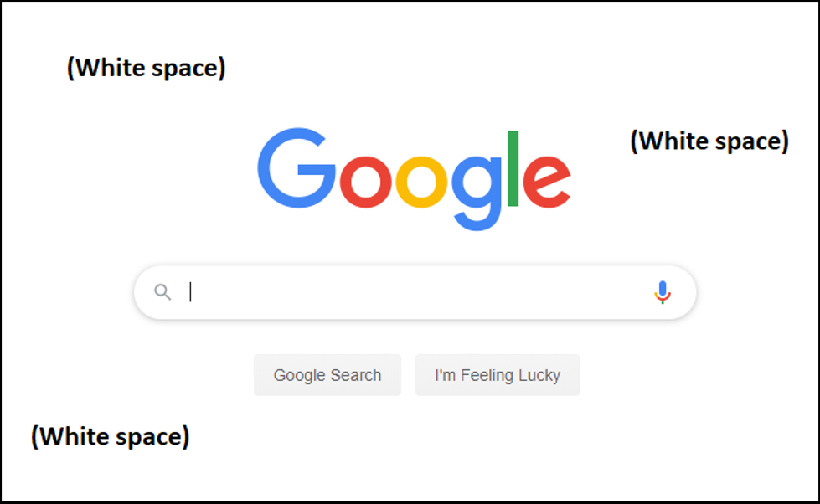Click the magnifying glass search icon

tap(162, 292)
